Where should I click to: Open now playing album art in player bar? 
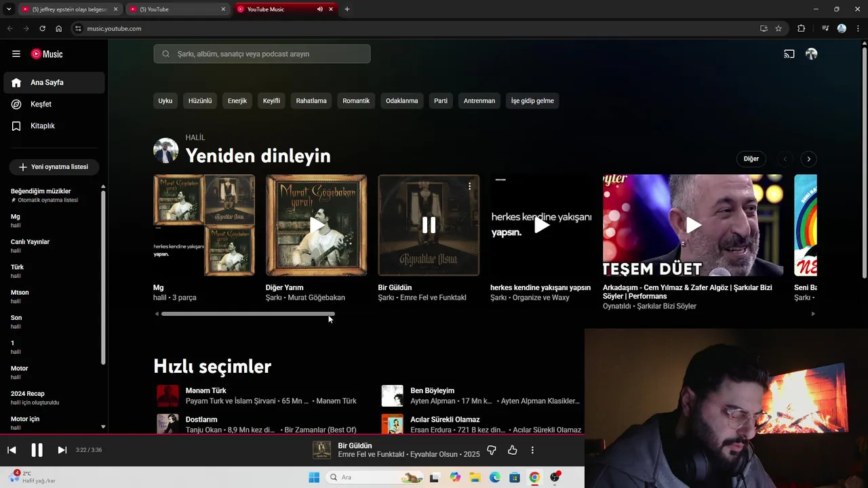tap(321, 450)
